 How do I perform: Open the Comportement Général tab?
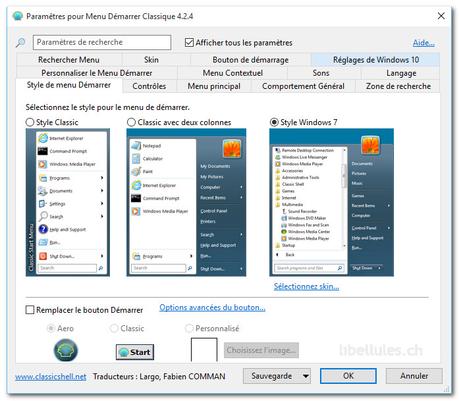[x=303, y=86]
